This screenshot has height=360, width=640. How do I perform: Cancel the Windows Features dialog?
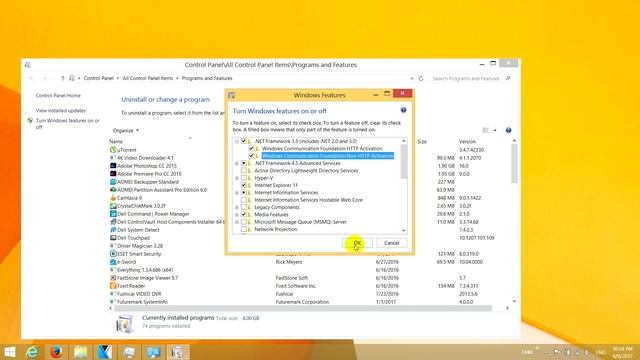(391, 243)
